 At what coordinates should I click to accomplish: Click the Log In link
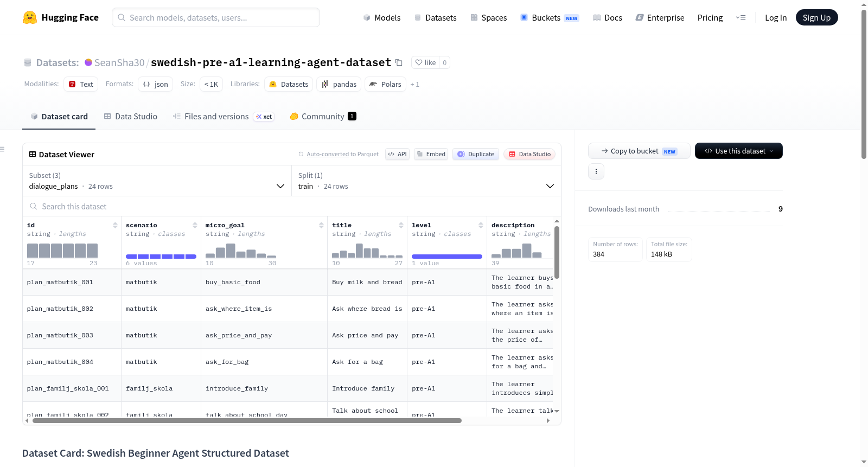click(x=776, y=17)
